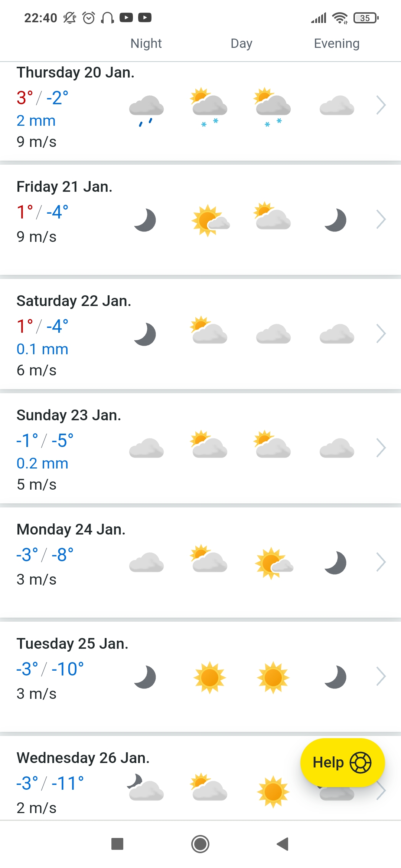Viewport: 401px width, 868px height.
Task: Select the Evening column header
Action: (x=336, y=43)
